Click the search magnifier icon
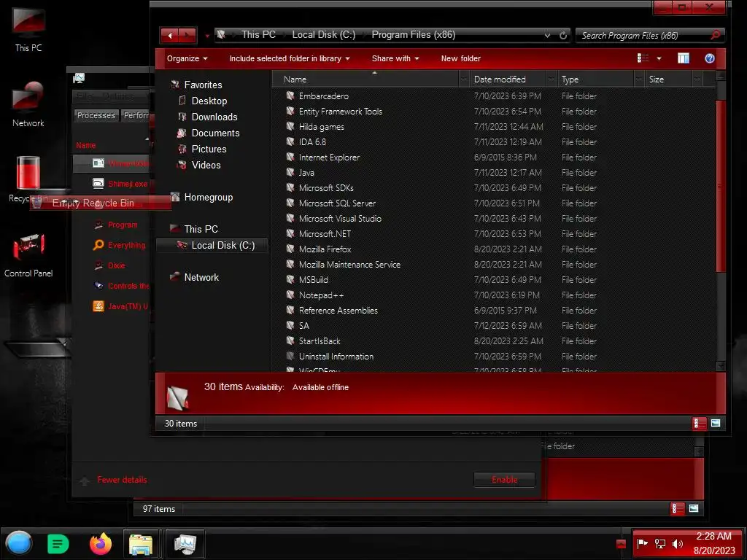This screenshot has width=747, height=560. (x=715, y=35)
